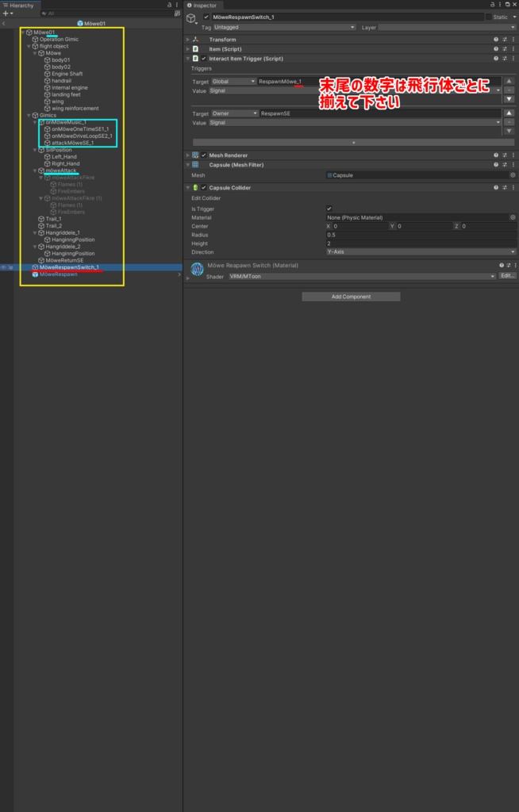The width and height of the screenshot is (519, 812).
Task: Collapse the Gimics tree node
Action: [29, 116]
